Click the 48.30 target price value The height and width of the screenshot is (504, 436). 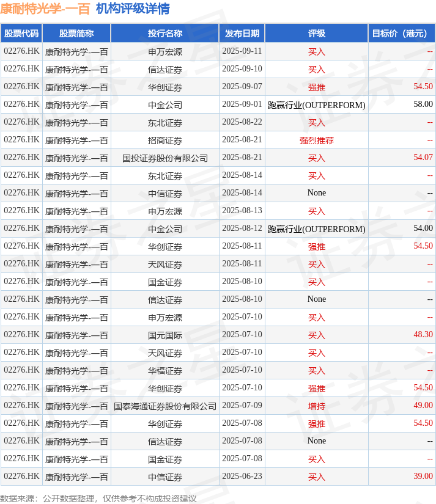[423, 335]
